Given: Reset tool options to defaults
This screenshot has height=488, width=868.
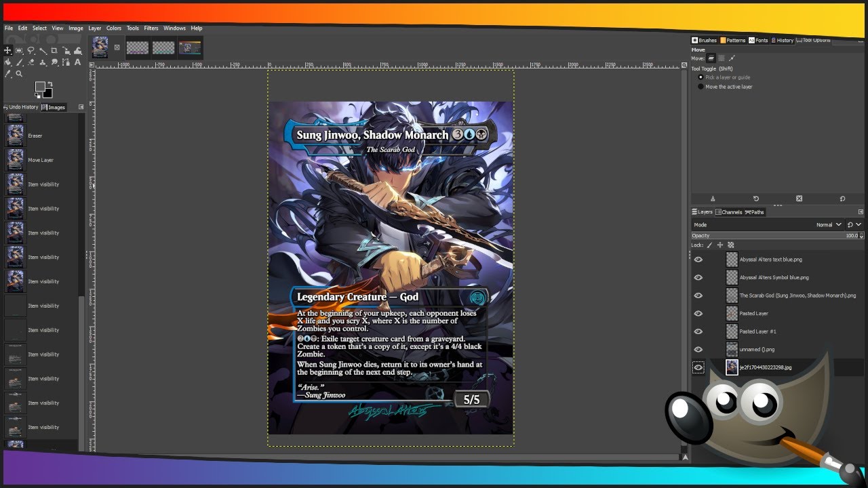Looking at the screenshot, I should (842, 199).
